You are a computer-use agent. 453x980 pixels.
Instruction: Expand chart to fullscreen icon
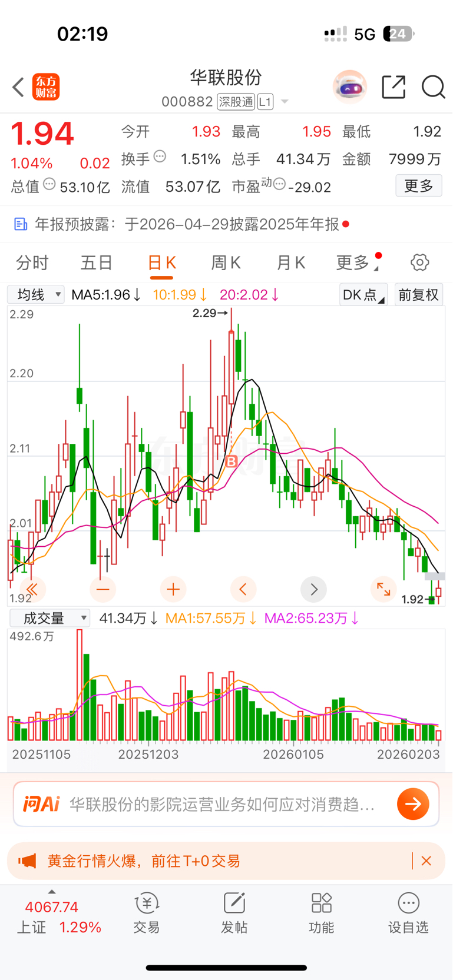(383, 589)
